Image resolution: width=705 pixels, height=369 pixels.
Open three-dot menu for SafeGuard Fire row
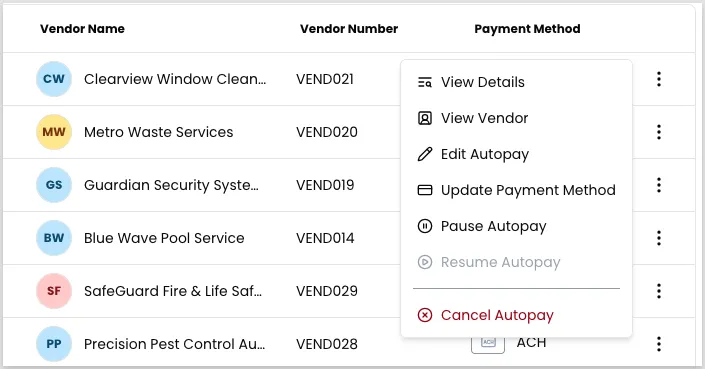click(x=659, y=291)
